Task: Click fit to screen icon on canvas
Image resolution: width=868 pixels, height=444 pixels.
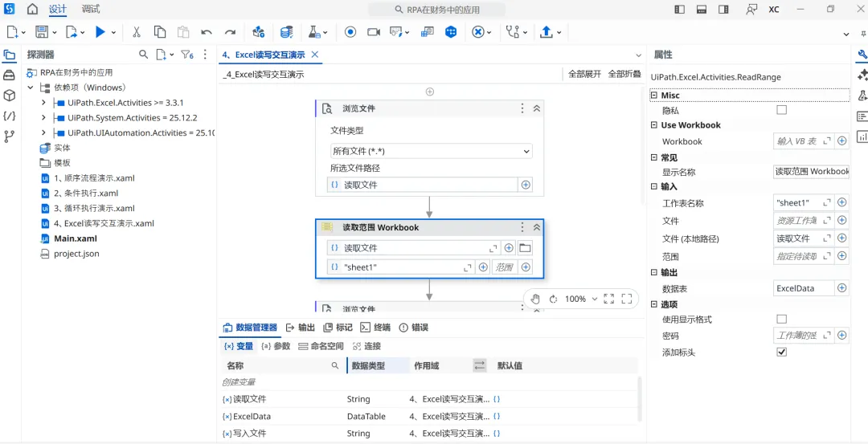Action: tap(609, 299)
